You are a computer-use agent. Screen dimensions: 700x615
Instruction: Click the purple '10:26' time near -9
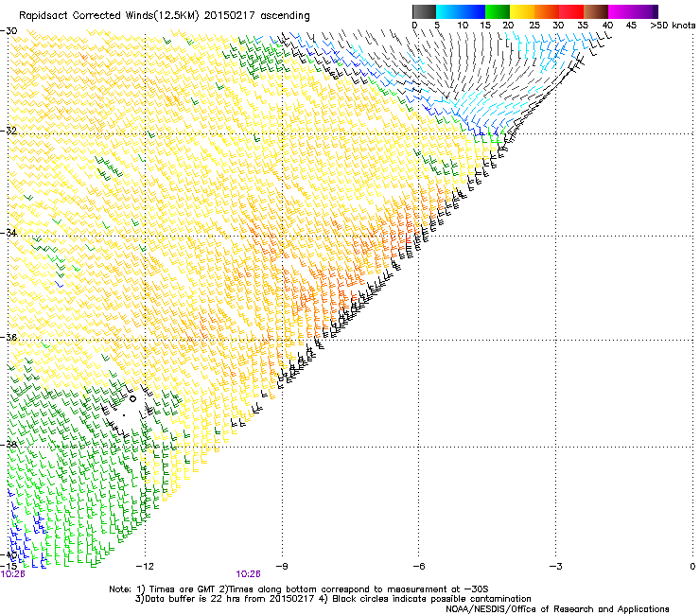pos(248,574)
